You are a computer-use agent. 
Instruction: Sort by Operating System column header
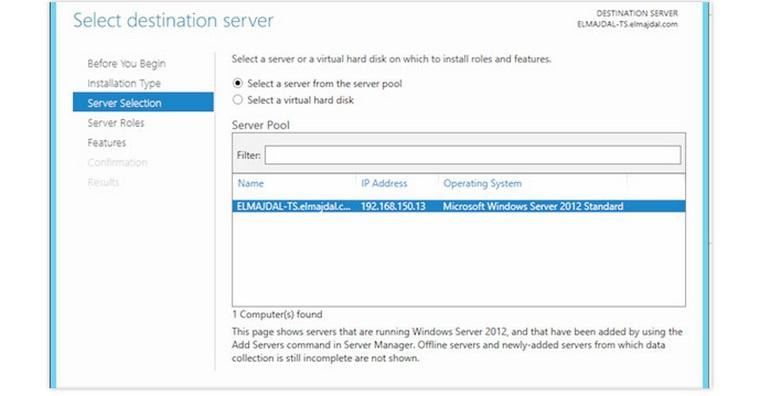(x=482, y=183)
